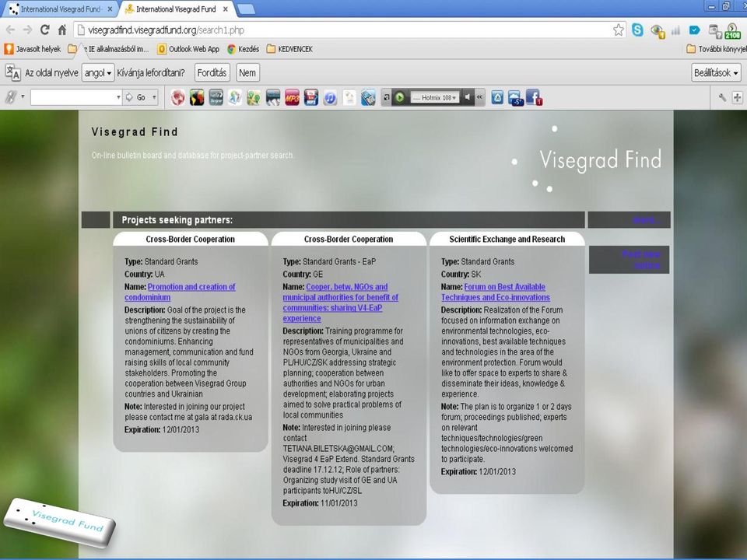Click the eye extension with yellow badge
Viewport: 747px width, 560px height.
pos(658,31)
